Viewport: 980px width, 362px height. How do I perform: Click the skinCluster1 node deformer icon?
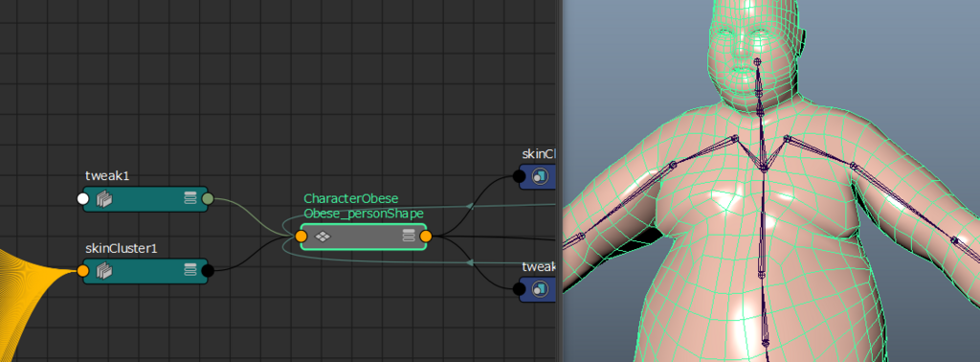(103, 271)
